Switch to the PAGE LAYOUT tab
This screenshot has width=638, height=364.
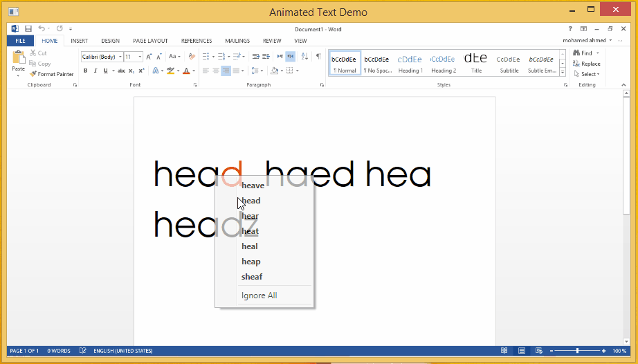pyautogui.click(x=150, y=41)
